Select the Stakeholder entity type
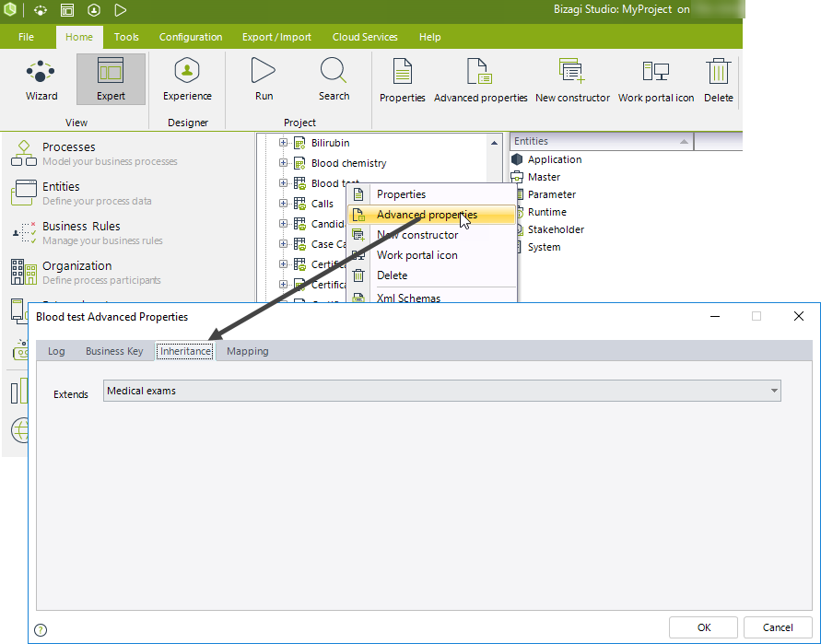The image size is (821, 644). coord(556,229)
